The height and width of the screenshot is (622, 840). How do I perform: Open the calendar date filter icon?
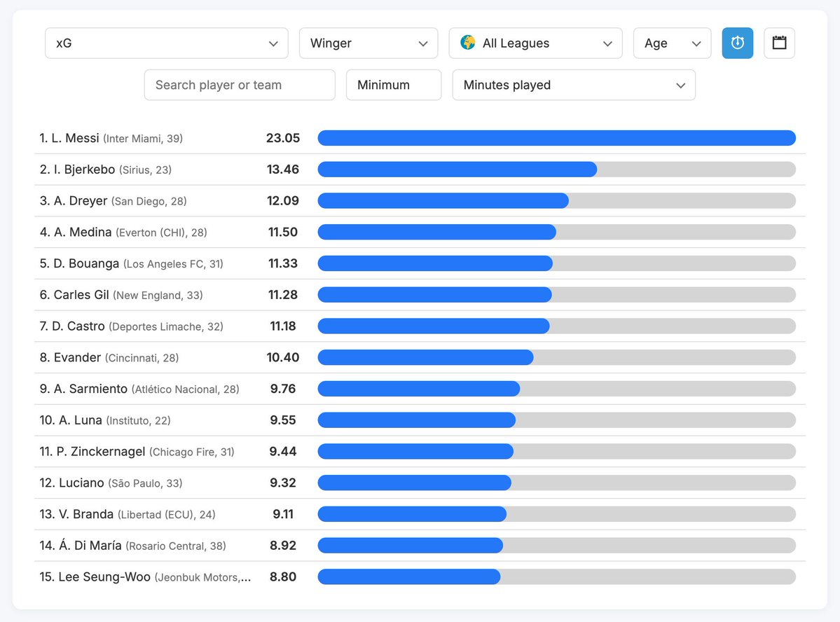point(779,43)
